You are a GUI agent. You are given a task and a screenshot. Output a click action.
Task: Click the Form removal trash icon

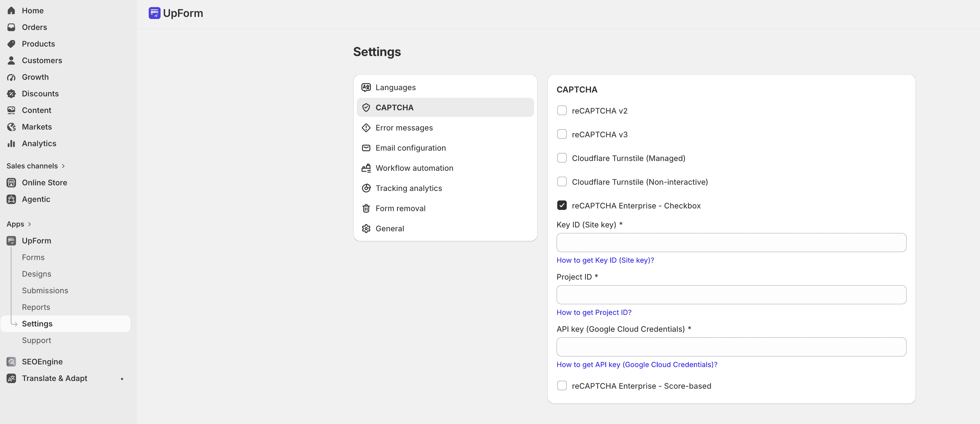366,208
